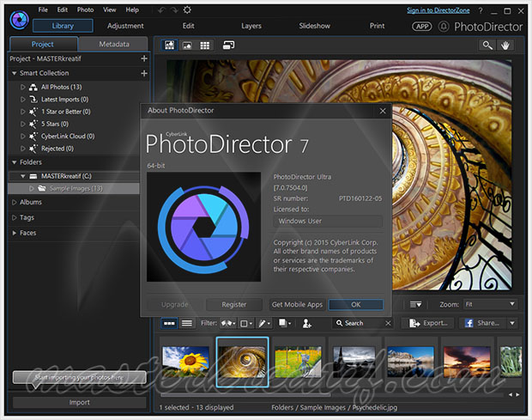
Task: Click the APP badge icon
Action: pos(421,27)
